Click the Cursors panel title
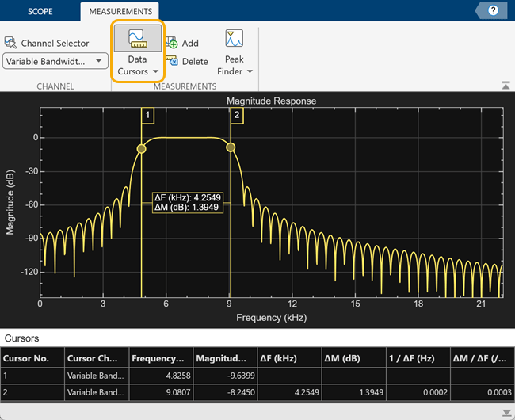Viewport: 515px width, 420px height. (21, 338)
